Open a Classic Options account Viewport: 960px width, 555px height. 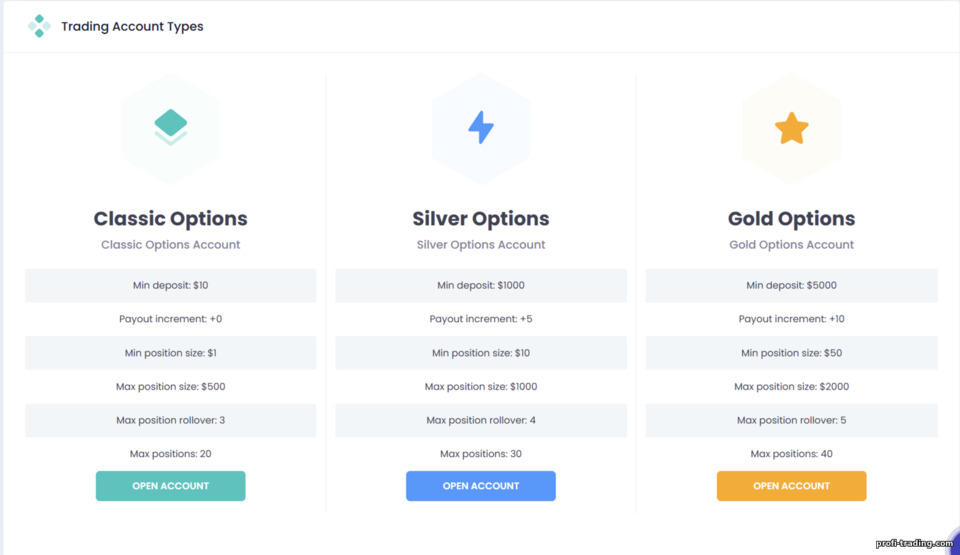coord(171,486)
